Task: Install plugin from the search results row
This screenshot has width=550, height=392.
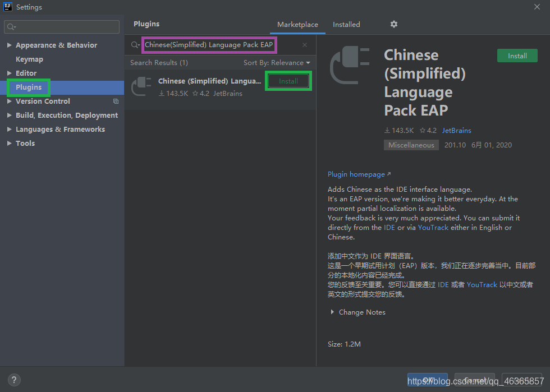Action: [x=288, y=81]
